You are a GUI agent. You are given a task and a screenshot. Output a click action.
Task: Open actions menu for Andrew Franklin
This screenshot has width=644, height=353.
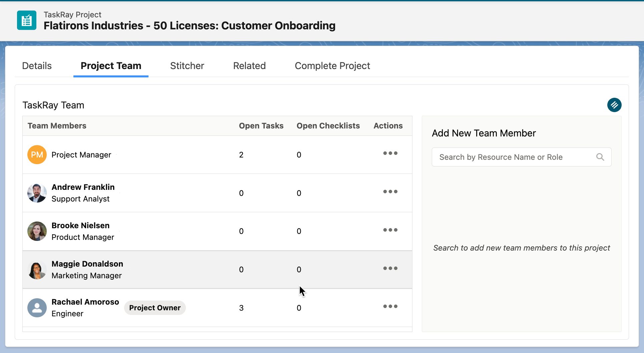pyautogui.click(x=390, y=192)
